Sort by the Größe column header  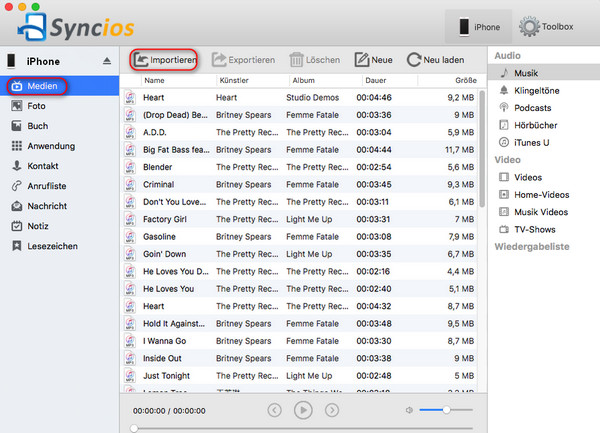click(x=452, y=80)
